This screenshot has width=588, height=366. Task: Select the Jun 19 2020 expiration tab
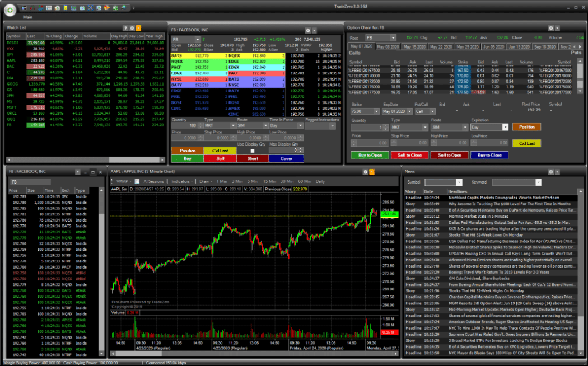pyautogui.click(x=519, y=47)
